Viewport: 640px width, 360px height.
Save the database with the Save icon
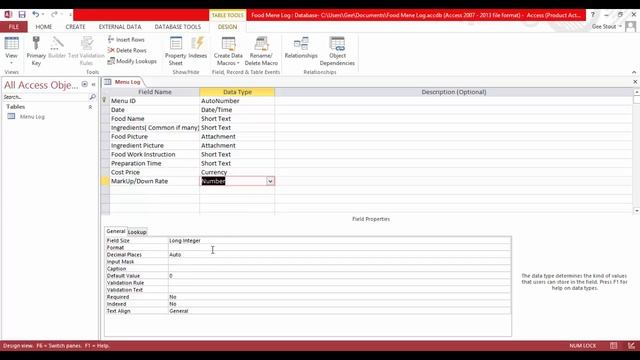click(x=22, y=15)
